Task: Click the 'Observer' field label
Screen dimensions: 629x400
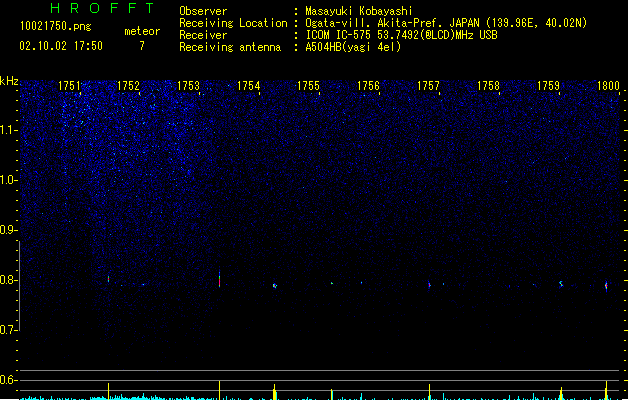Action: point(203,11)
